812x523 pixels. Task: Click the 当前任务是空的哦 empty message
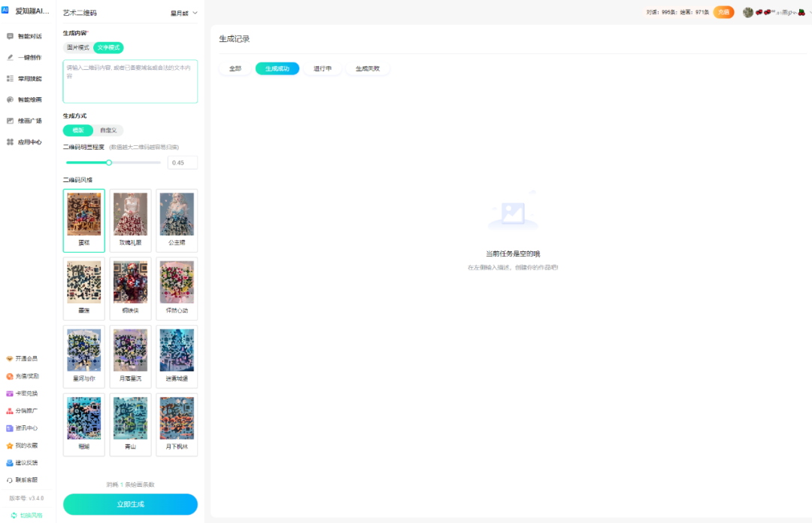[513, 254]
